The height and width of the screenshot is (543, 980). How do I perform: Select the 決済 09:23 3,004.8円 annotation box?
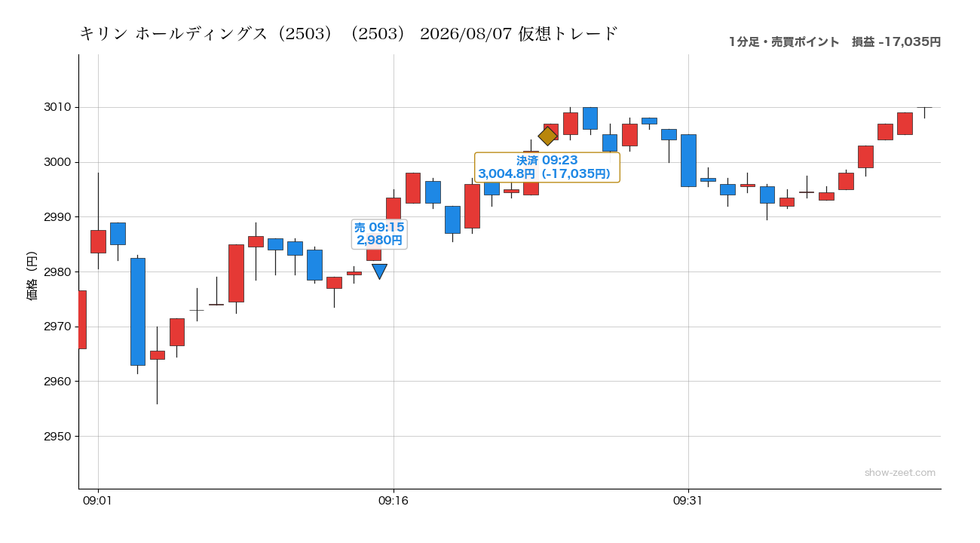point(547,167)
